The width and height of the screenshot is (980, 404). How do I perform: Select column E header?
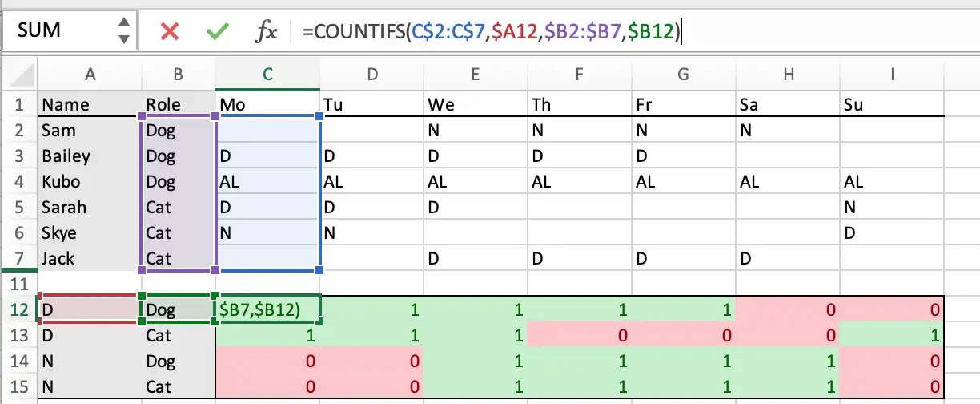(x=476, y=75)
